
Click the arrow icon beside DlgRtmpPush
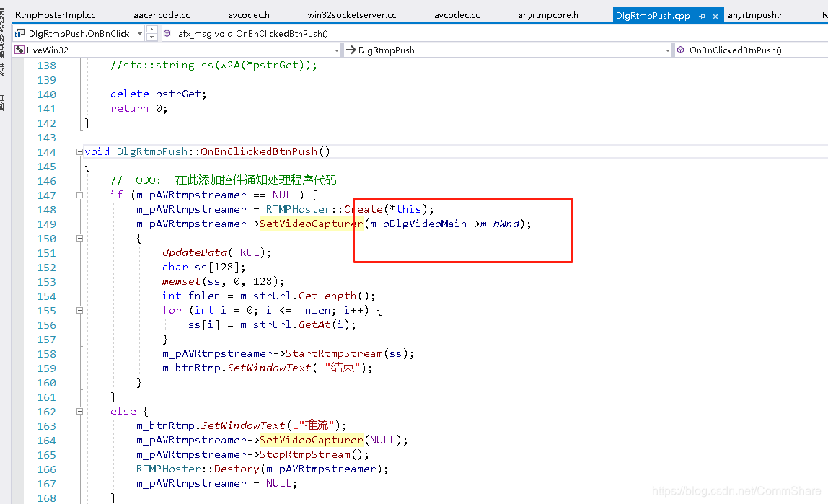point(351,50)
